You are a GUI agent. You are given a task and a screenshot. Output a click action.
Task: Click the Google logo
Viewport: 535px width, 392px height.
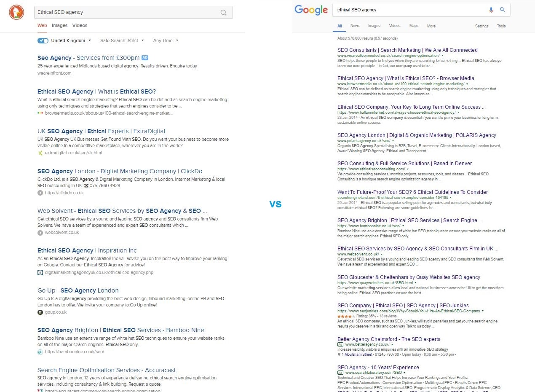pos(311,10)
